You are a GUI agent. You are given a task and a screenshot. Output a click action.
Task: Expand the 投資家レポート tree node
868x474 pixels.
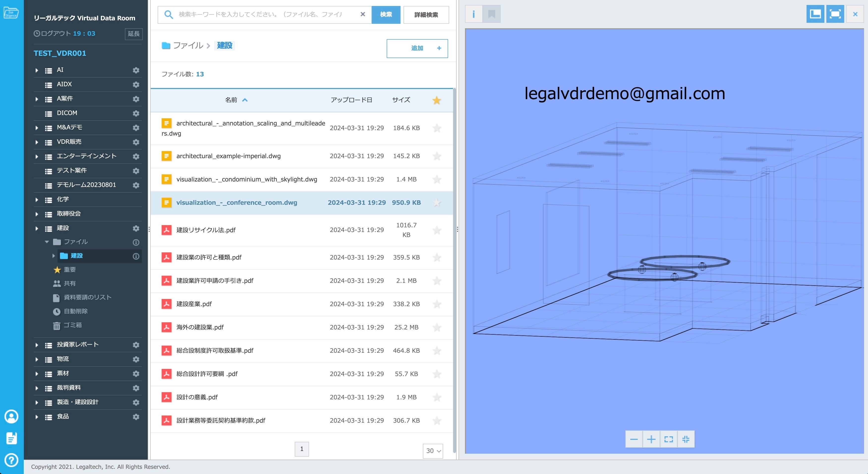pos(37,345)
